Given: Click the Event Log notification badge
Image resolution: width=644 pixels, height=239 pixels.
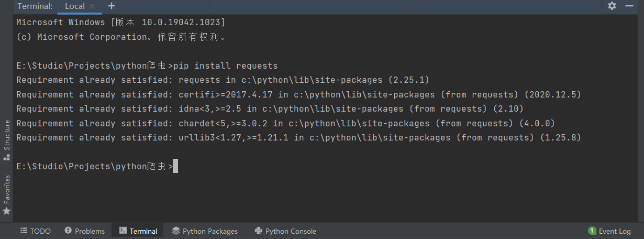Looking at the screenshot, I should (592, 231).
